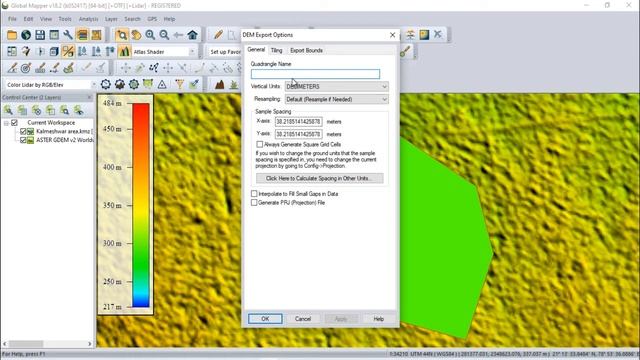This screenshot has width=640, height=360.
Task: Close the DEM Export Options dialog
Action: pos(392,35)
